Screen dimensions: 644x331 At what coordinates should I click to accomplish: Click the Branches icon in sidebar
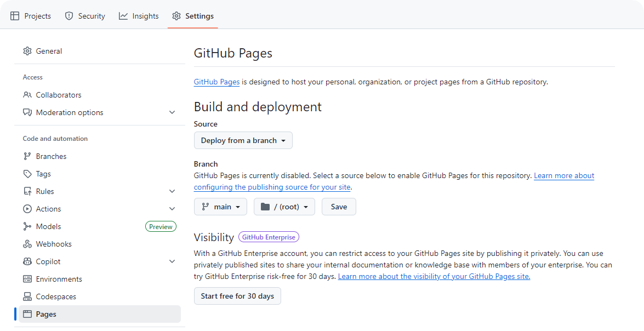click(x=27, y=156)
